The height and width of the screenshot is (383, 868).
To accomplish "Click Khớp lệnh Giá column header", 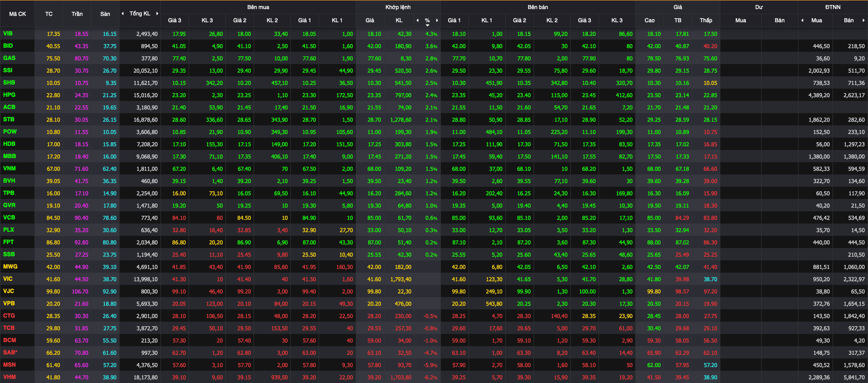I will pyautogui.click(x=370, y=20).
